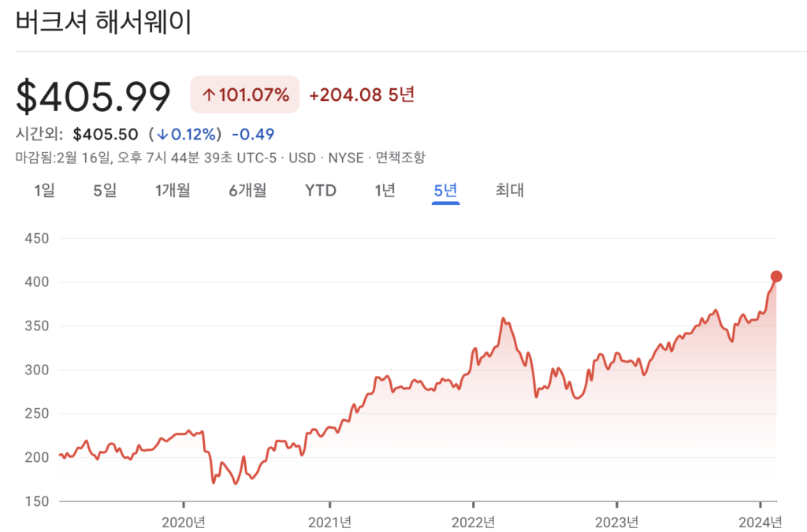This screenshot has height=532, width=807.
Task: Click the 101.07% gain badge
Action: click(244, 94)
